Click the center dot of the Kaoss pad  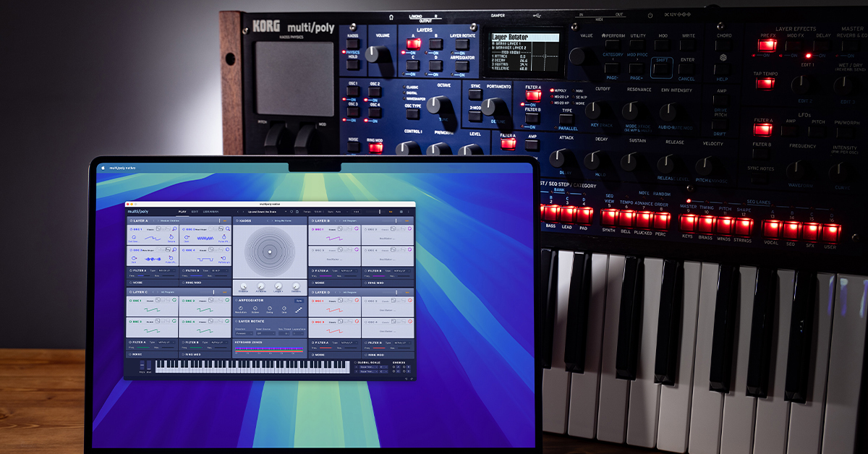coord(270,252)
